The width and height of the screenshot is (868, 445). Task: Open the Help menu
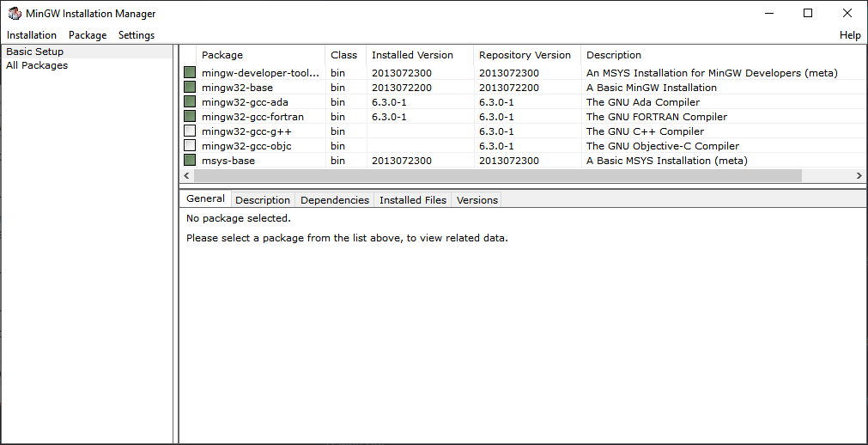850,35
